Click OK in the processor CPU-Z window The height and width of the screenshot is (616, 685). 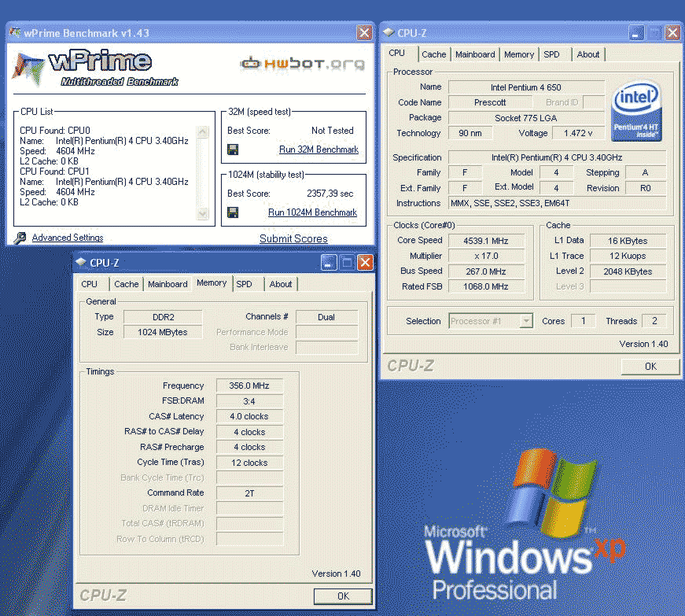[x=650, y=367]
